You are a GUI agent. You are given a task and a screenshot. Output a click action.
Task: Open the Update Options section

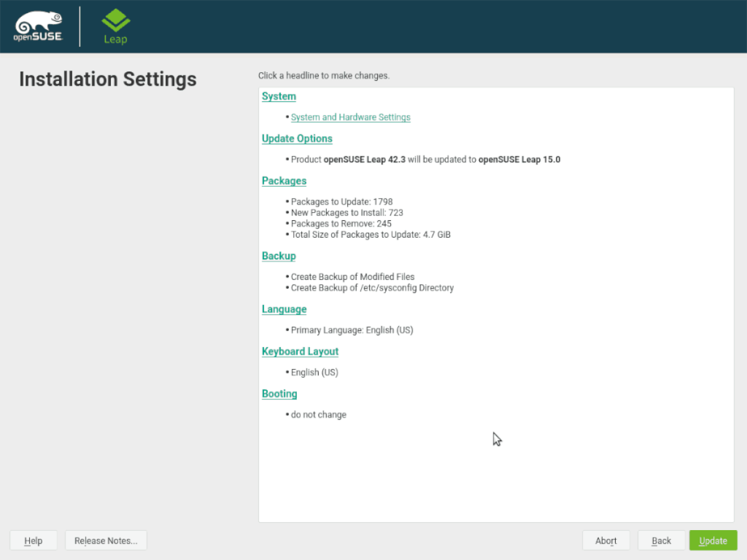(296, 138)
